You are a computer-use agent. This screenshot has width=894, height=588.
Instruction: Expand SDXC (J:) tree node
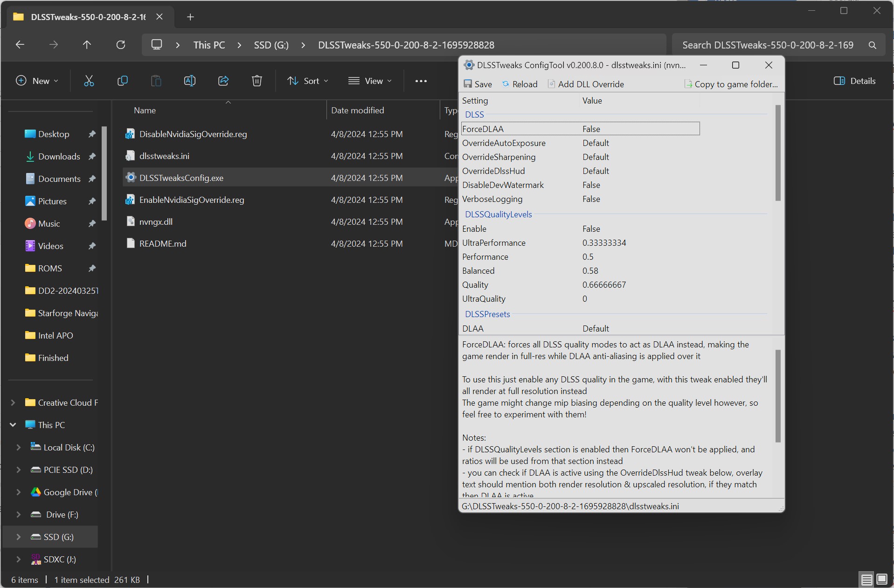[x=19, y=559]
